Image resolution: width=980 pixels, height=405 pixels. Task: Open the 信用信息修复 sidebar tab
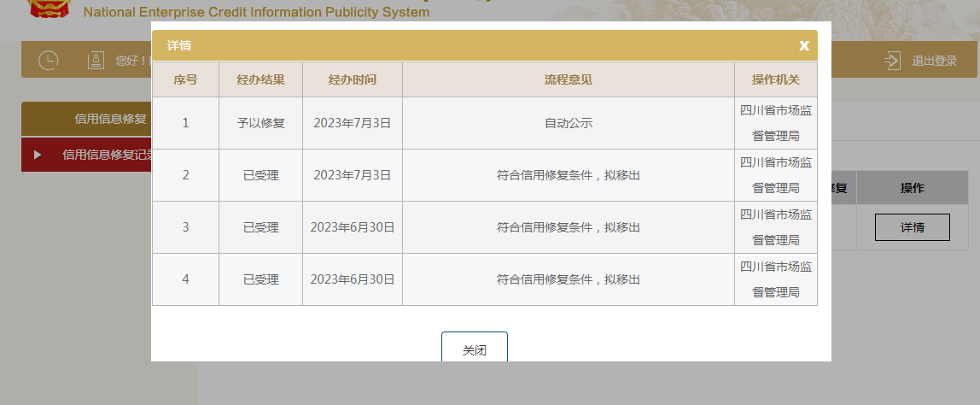(111, 119)
